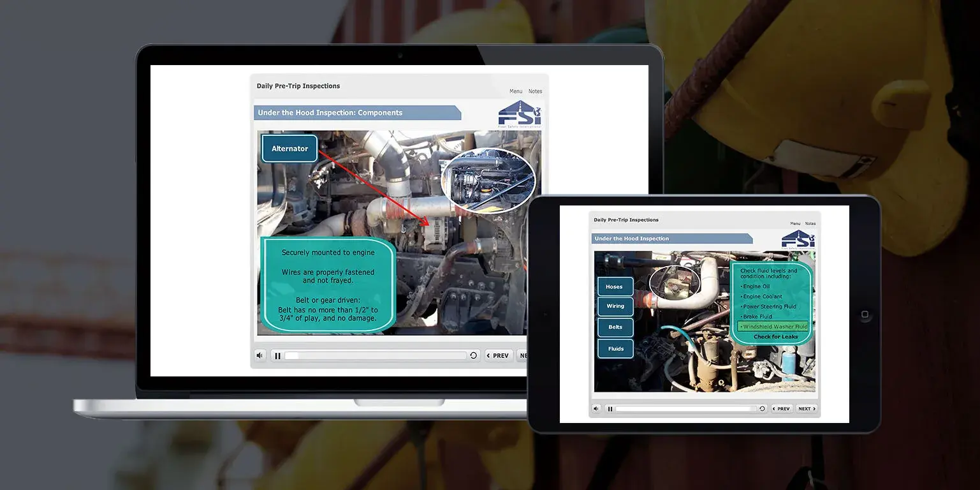Replay the slide on the laptop player

tap(473, 355)
